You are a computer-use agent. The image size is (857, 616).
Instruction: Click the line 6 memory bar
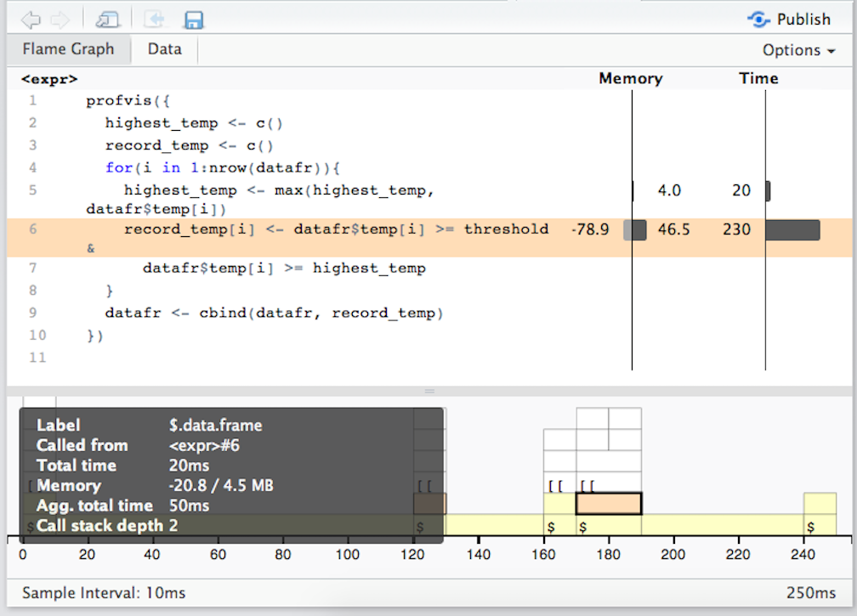635,229
